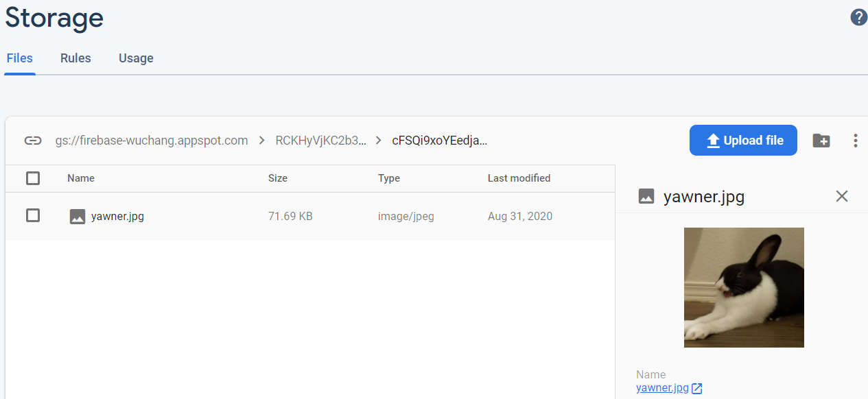Screen dimensions: 868x399
Task: Sort files by Size column header
Action: point(278,178)
